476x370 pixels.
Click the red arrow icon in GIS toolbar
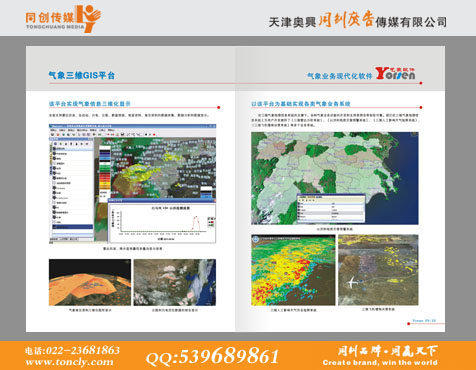tap(108, 134)
